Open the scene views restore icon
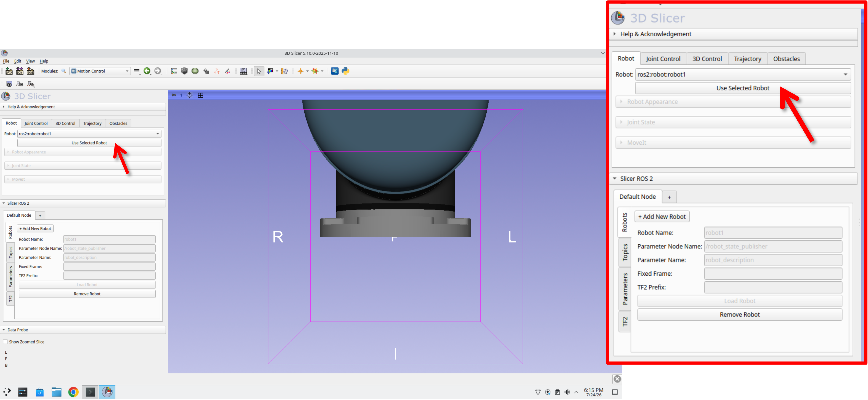The width and height of the screenshot is (868, 400). click(x=31, y=84)
